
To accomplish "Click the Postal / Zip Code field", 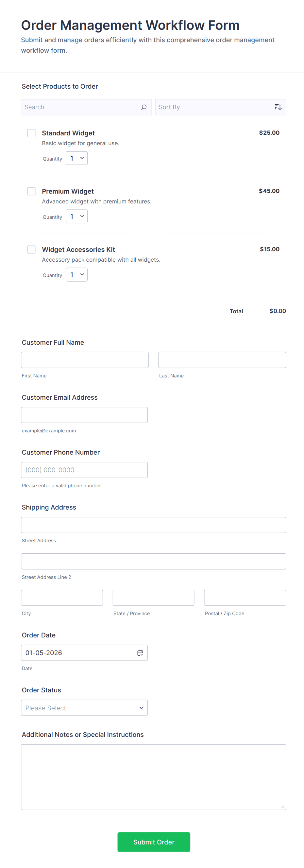I will [x=245, y=598].
